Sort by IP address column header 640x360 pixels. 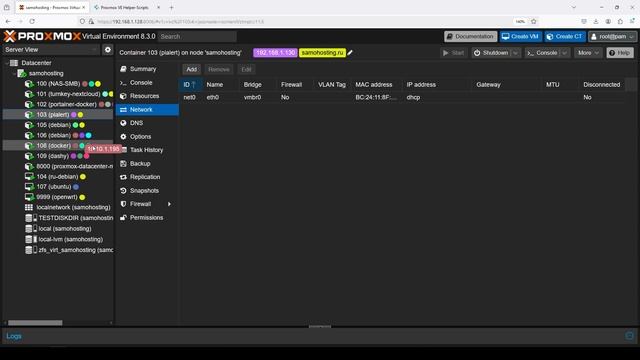click(438, 84)
